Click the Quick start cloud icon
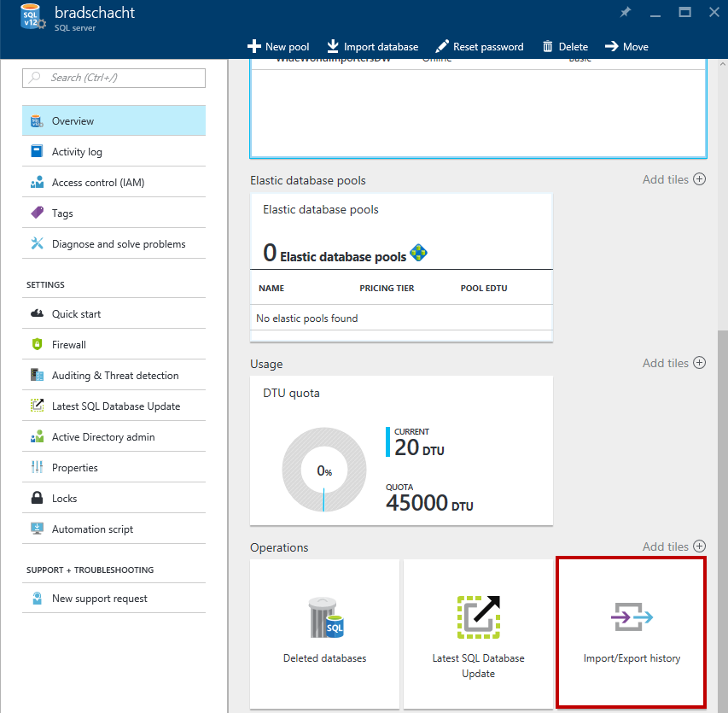Viewport: 728px width, 713px height. 37,313
